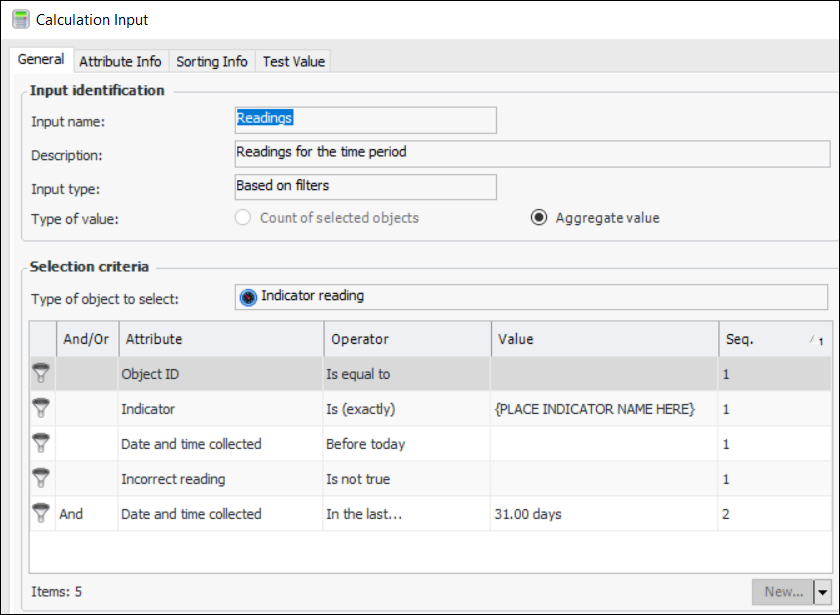Click the filter icon beside Indicator row
This screenshot has height=615, width=840.
[x=41, y=408]
